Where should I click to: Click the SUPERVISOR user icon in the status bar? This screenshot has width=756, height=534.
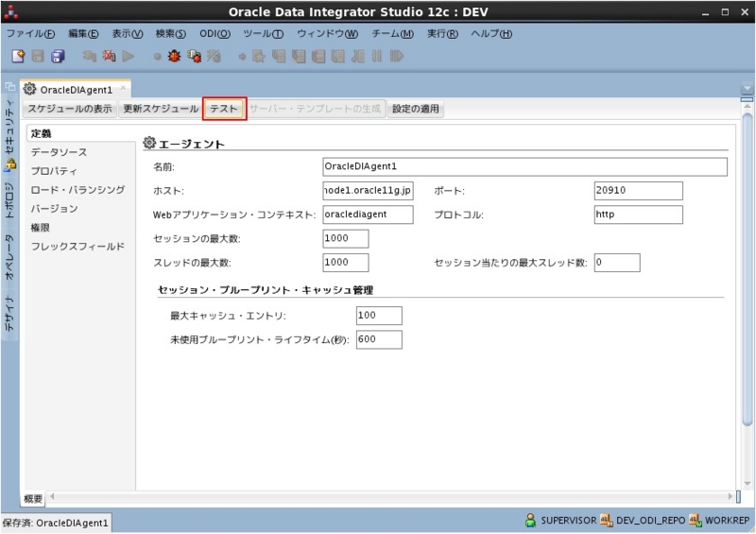click(530, 520)
